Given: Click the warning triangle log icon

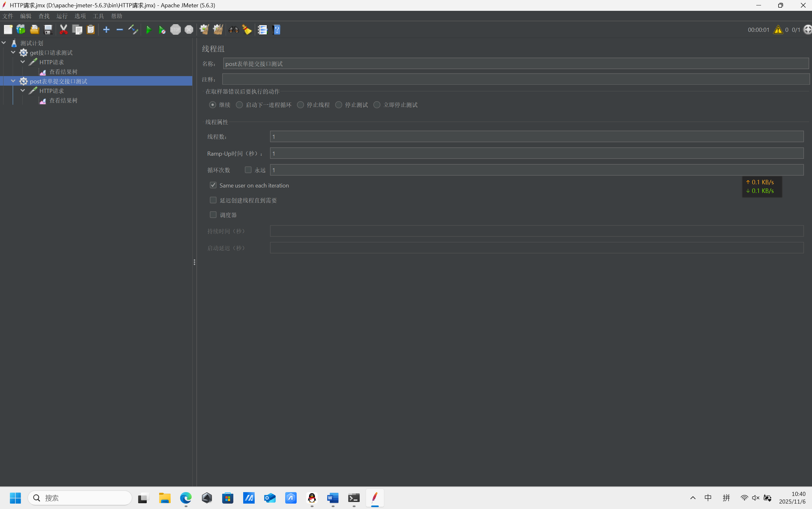Looking at the screenshot, I should [x=778, y=30].
